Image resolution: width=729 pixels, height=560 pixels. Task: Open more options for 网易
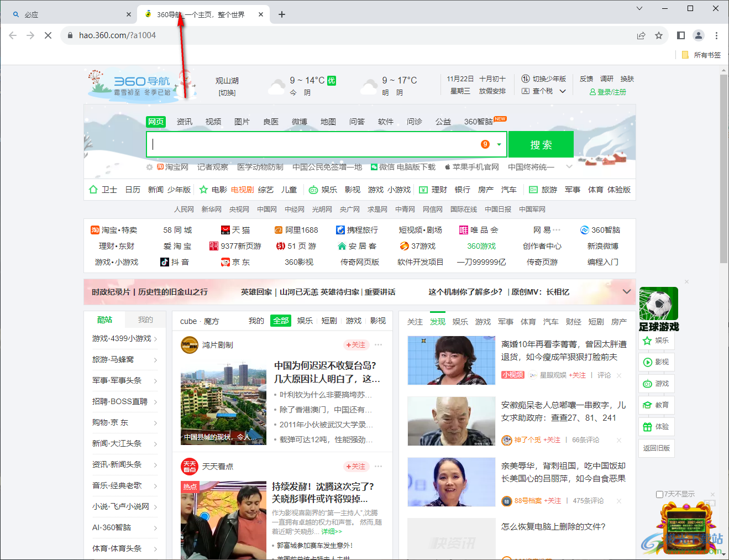point(557,230)
